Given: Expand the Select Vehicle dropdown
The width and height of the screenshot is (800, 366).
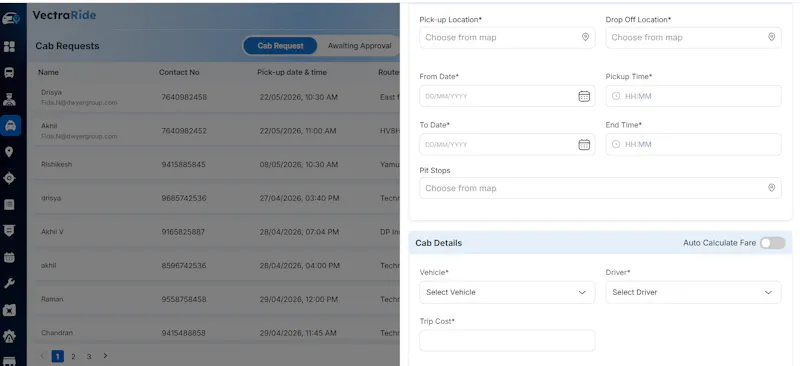Looking at the screenshot, I should (x=507, y=292).
